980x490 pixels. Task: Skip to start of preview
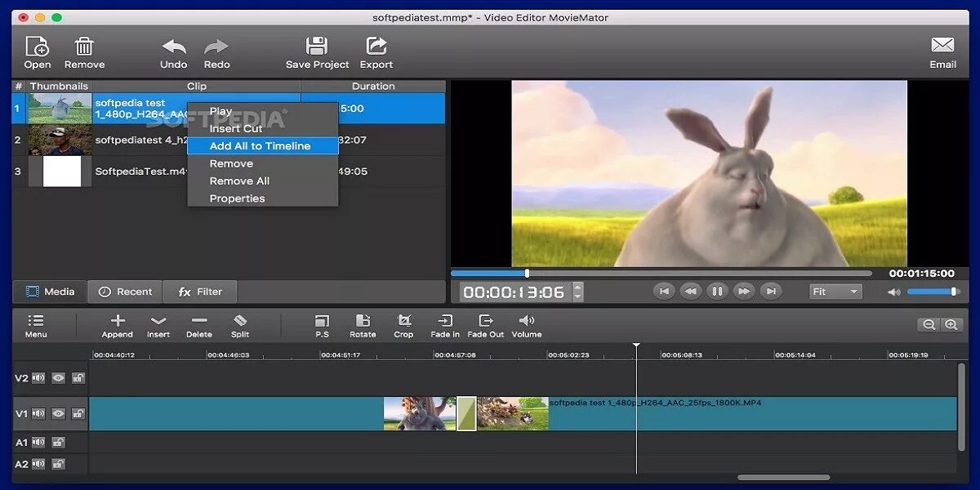click(665, 291)
